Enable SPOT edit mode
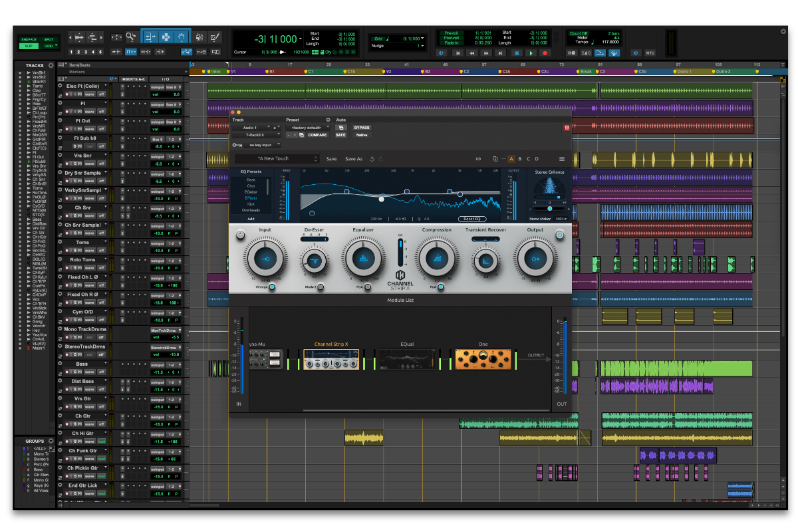This screenshot has width=798, height=532. coord(49,39)
